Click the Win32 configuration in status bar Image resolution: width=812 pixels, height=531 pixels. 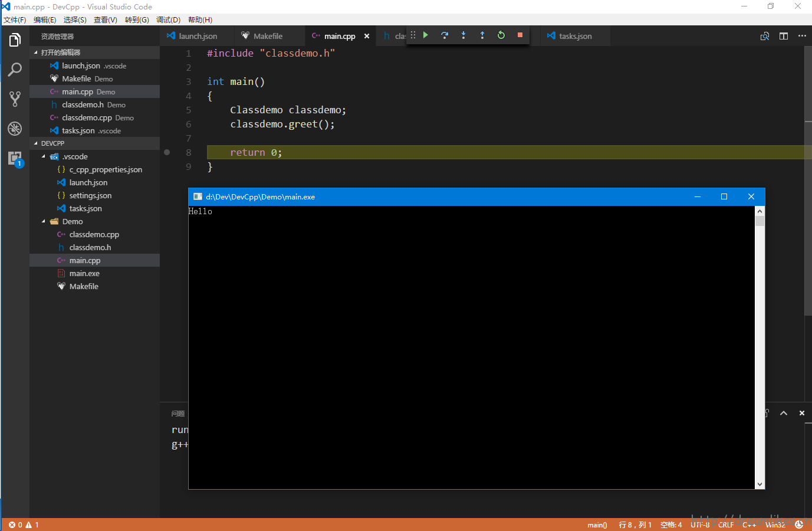[775, 525]
